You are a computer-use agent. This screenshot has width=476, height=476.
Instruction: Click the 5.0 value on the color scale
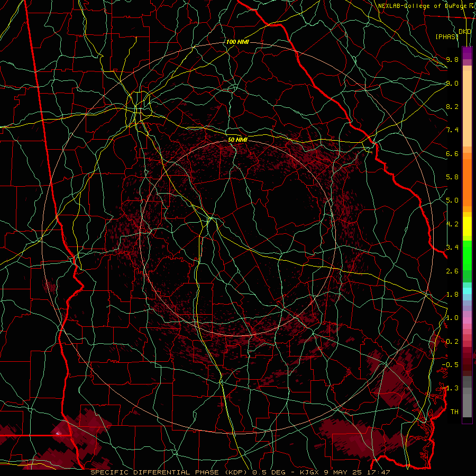452,200
